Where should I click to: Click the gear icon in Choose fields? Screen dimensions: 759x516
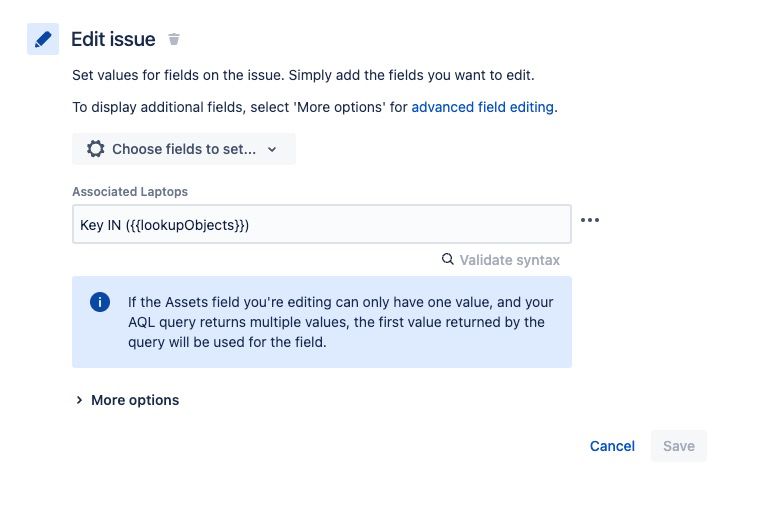96,149
